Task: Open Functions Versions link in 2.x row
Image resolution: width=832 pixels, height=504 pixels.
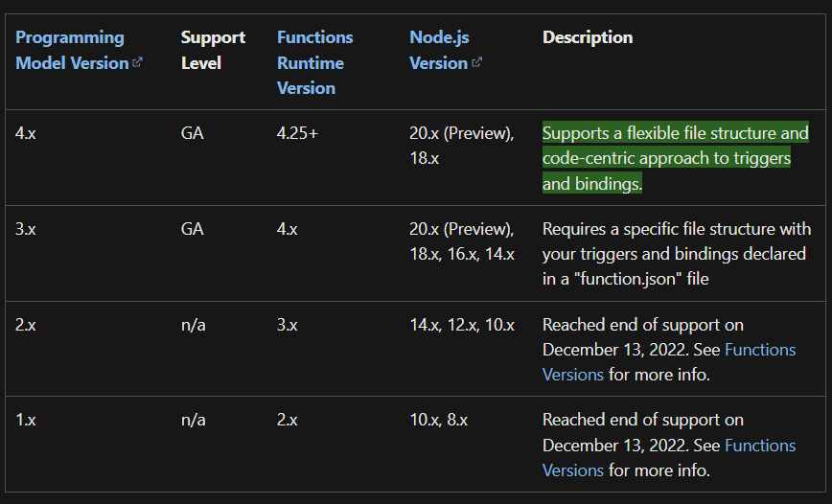Action: (x=669, y=362)
